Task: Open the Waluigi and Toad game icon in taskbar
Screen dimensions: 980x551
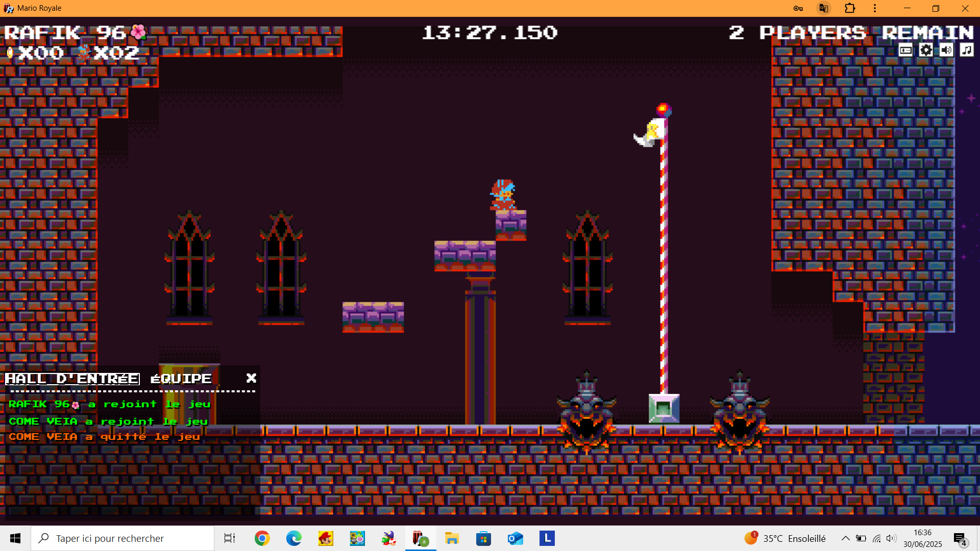Action: [x=389, y=538]
